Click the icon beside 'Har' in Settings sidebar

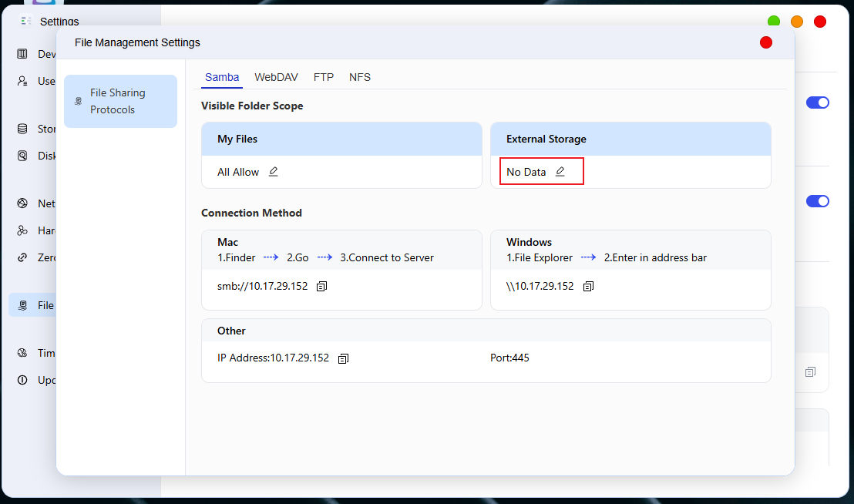tap(22, 230)
